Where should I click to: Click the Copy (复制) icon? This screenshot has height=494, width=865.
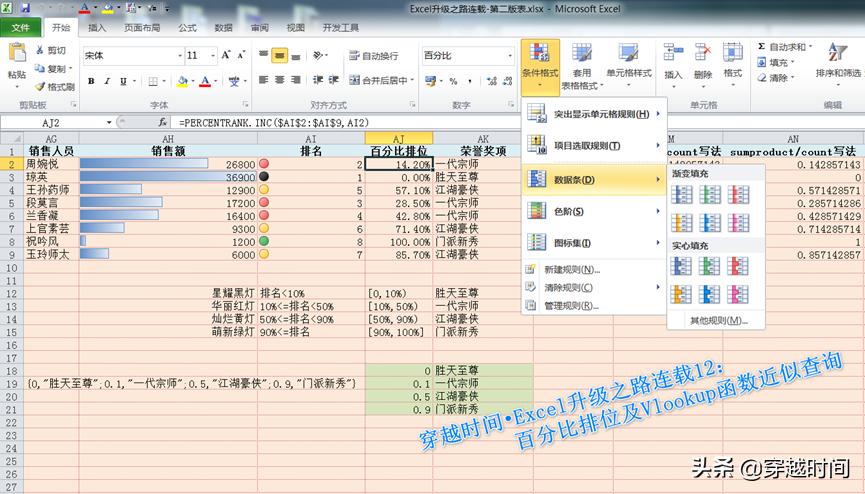40,68
